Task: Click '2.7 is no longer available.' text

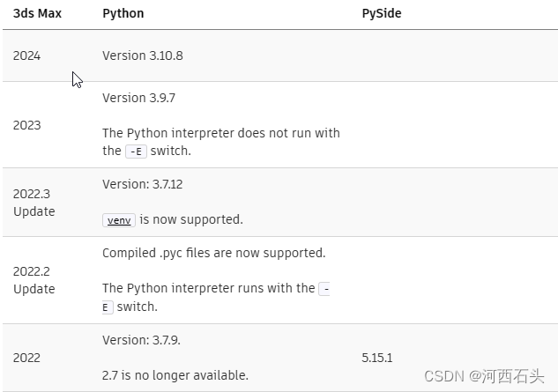Action: [x=175, y=375]
